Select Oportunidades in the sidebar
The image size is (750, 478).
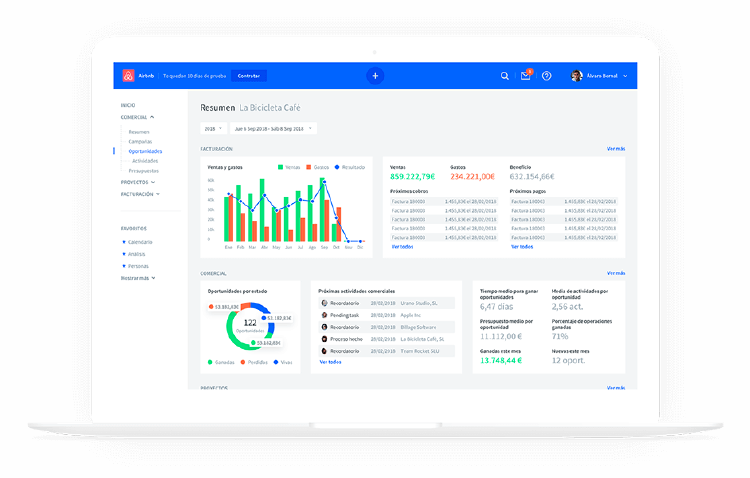[145, 151]
